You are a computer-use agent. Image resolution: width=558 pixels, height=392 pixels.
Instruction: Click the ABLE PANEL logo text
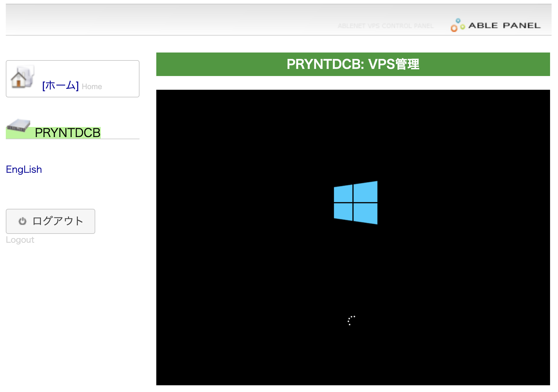504,26
